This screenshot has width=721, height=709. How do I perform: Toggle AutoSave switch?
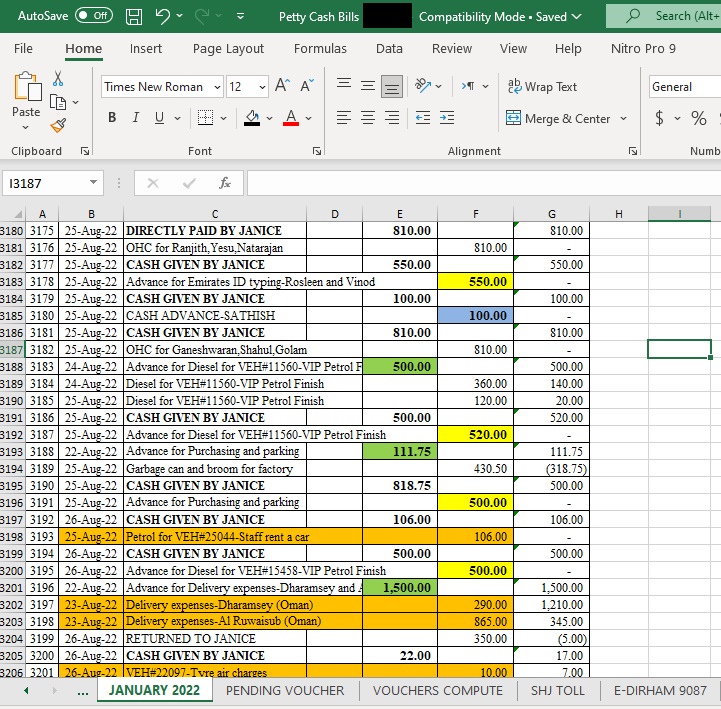tap(93, 16)
